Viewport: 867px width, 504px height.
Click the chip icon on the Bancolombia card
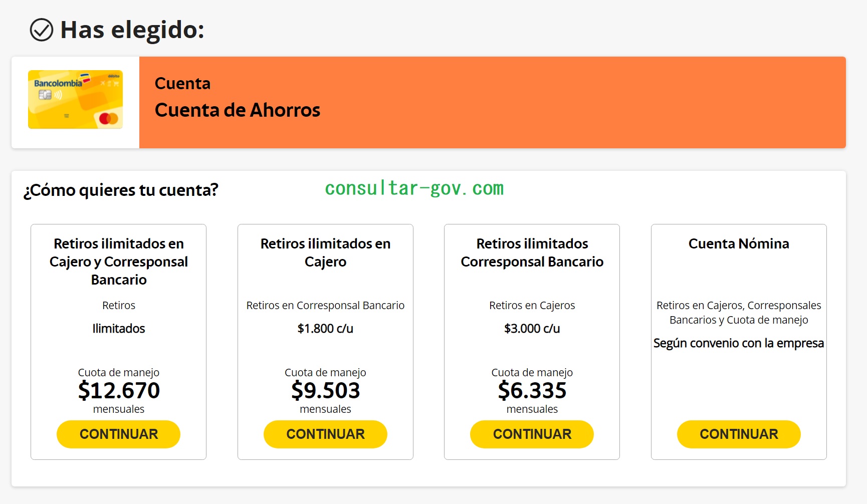click(x=45, y=95)
